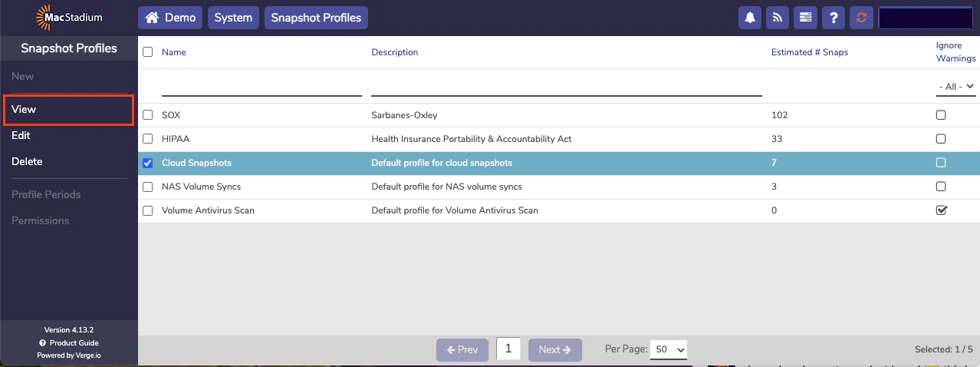Open the help question mark icon
Viewport: 980px width, 367px height.
[834, 18]
